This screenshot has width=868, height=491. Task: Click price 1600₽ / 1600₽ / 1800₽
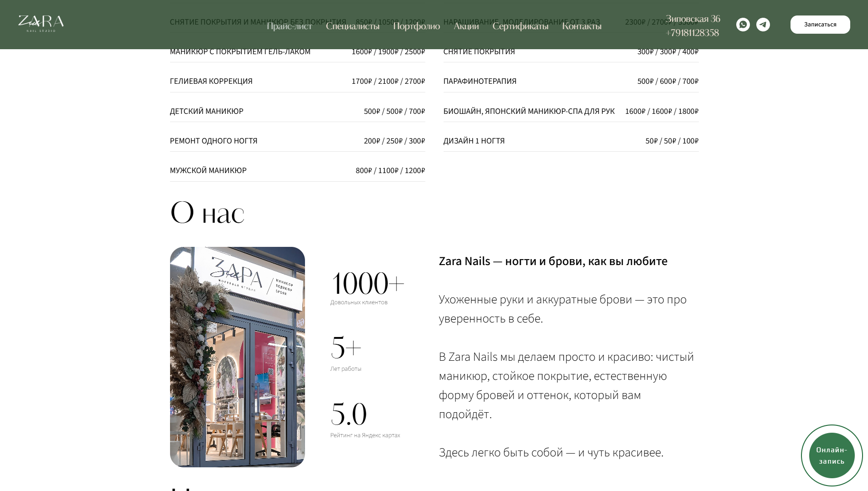click(x=661, y=111)
